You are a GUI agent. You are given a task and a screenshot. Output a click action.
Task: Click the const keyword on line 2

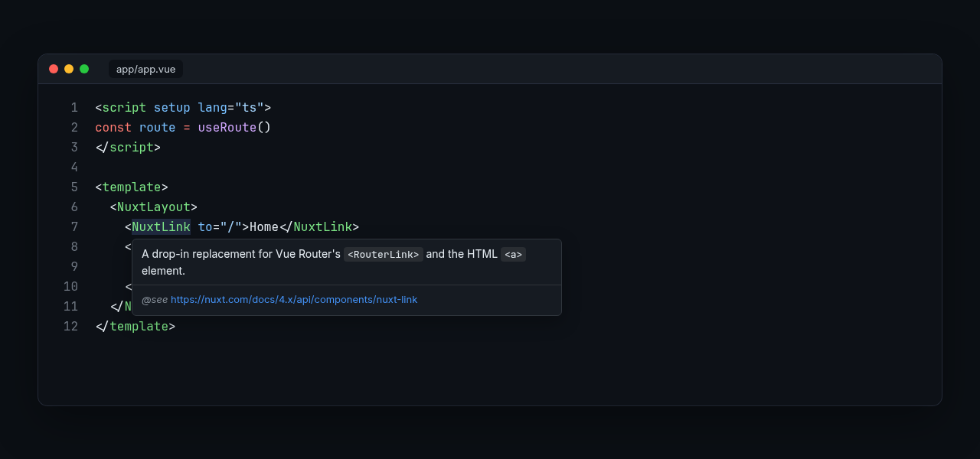[x=113, y=127]
